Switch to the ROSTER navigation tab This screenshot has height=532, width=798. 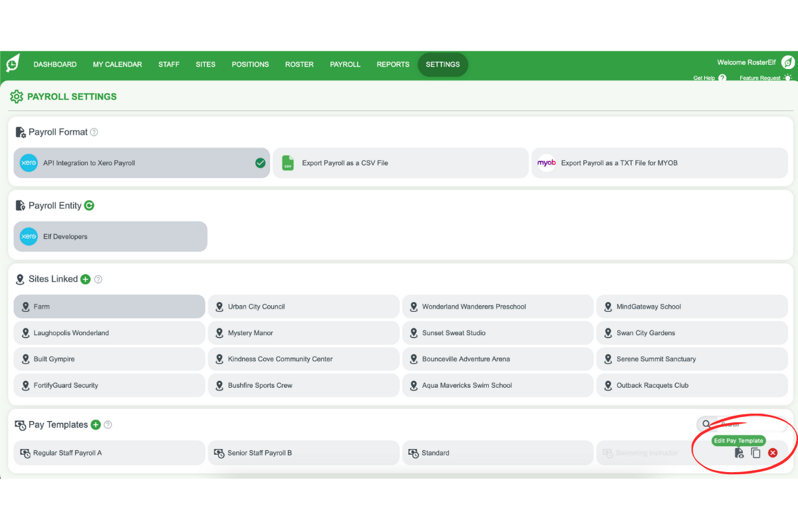[x=299, y=64]
